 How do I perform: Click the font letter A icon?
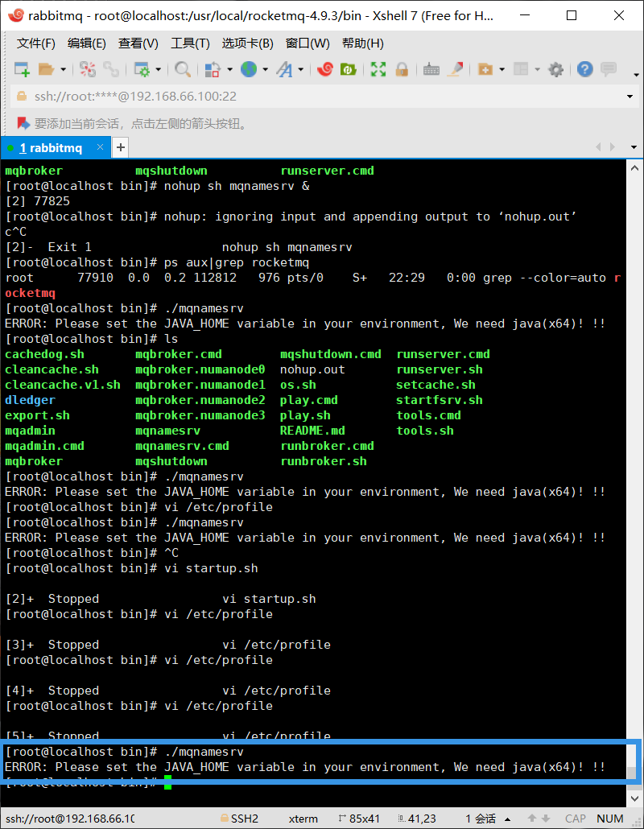click(284, 69)
